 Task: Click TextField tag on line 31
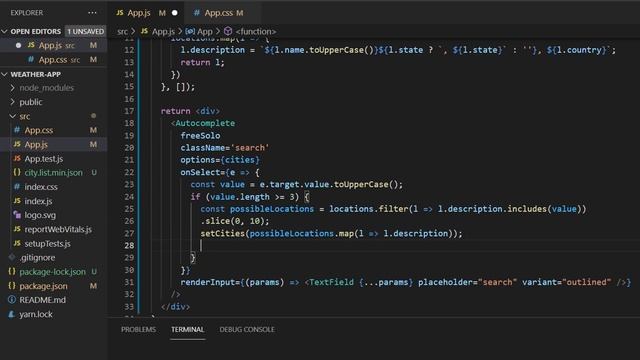click(x=332, y=282)
